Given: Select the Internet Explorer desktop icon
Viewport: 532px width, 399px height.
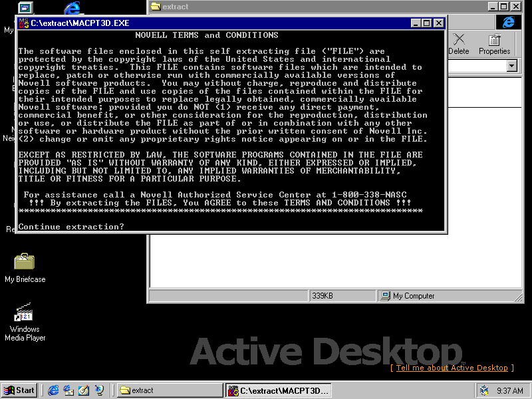Looking at the screenshot, I should pos(72,8).
